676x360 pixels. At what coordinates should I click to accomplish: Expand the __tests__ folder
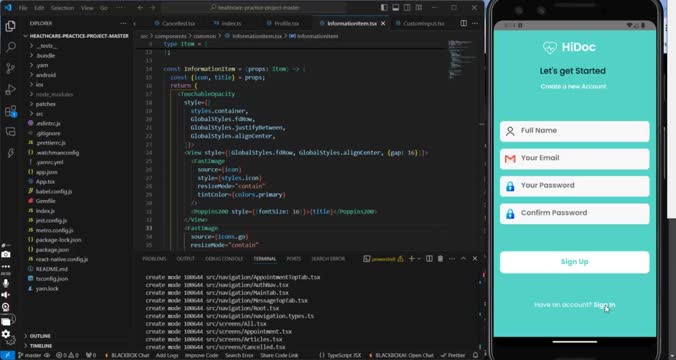click(47, 46)
